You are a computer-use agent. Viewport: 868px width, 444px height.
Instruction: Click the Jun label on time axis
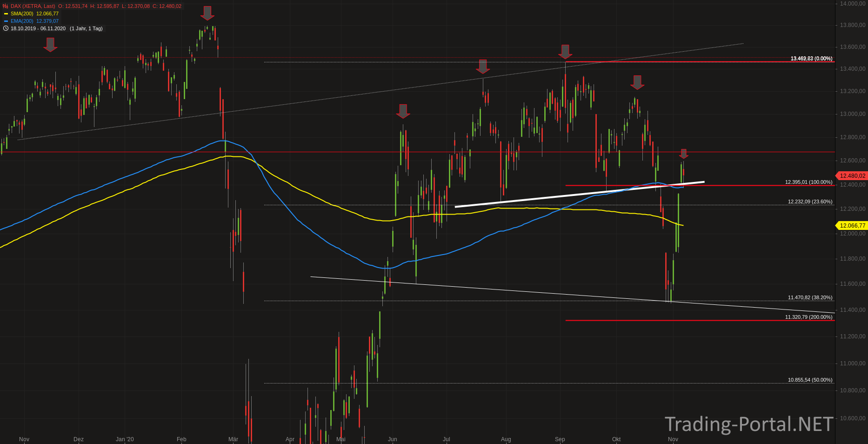[x=393, y=439]
